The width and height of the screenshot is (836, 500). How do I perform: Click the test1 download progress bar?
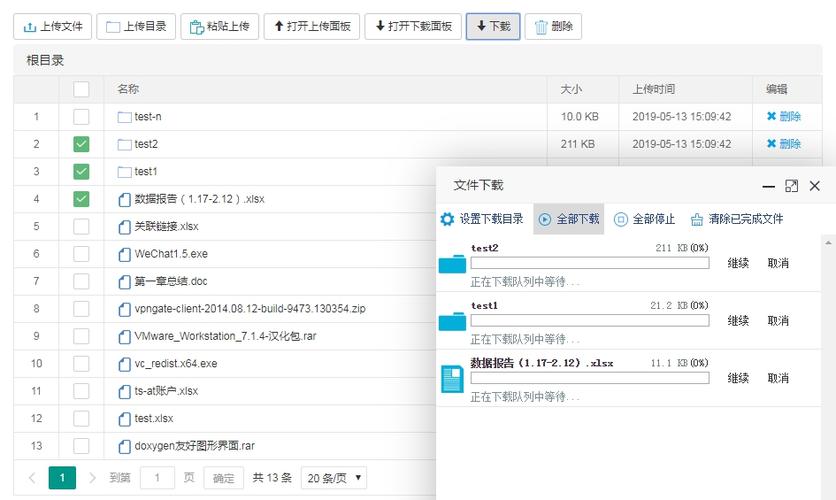pyautogui.click(x=590, y=320)
